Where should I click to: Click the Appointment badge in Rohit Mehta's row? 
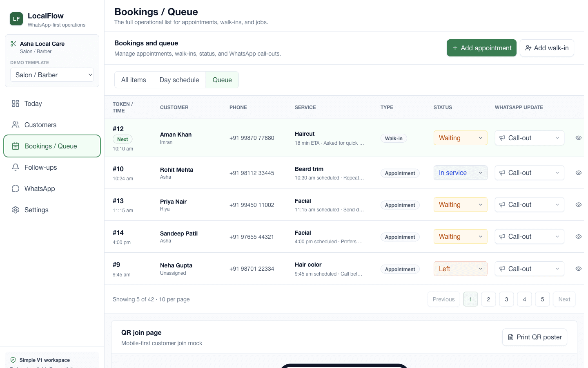[400, 173]
